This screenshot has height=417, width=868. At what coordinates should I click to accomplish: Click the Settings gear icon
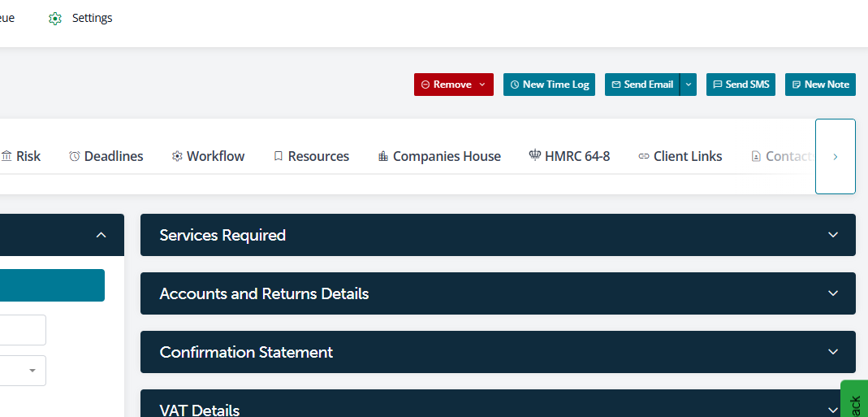[x=55, y=18]
